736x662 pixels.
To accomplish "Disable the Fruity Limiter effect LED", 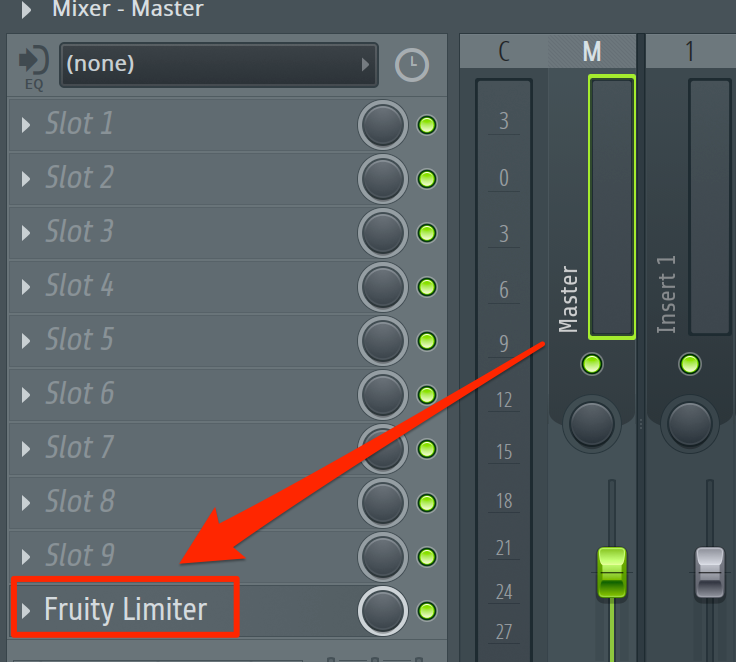I will click(x=427, y=611).
